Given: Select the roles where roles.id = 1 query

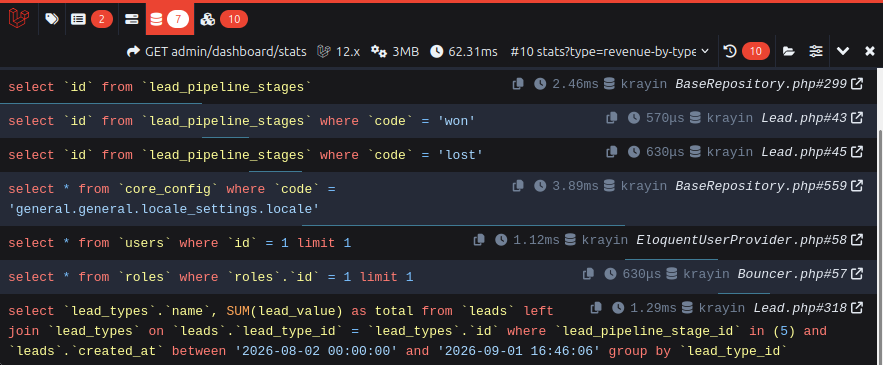Looking at the screenshot, I should (x=211, y=277).
